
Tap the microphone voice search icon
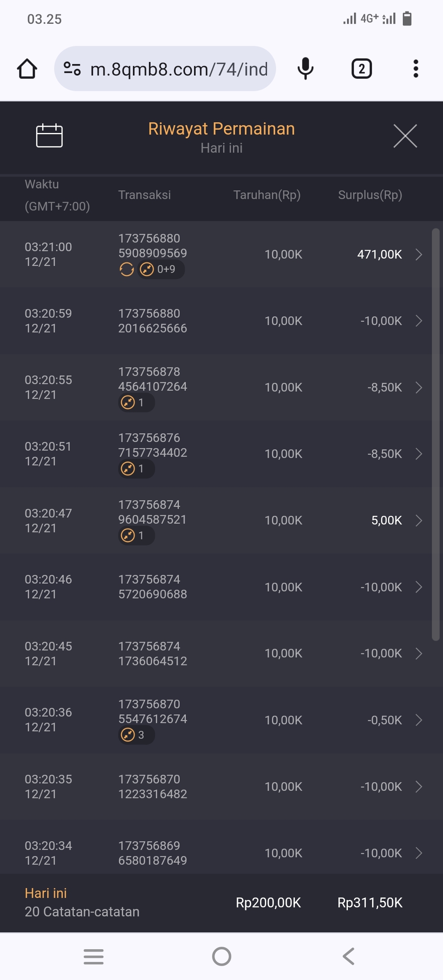click(306, 69)
